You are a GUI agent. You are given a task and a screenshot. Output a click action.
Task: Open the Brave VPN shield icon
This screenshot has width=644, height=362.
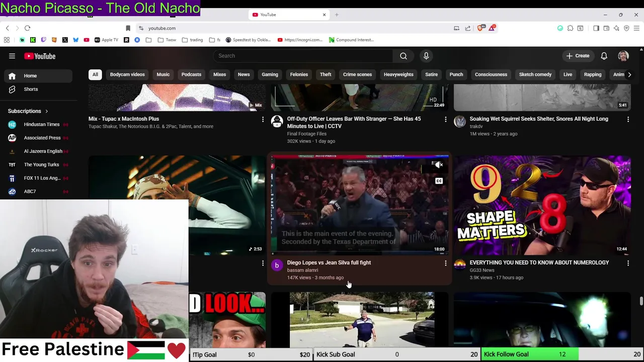626,28
